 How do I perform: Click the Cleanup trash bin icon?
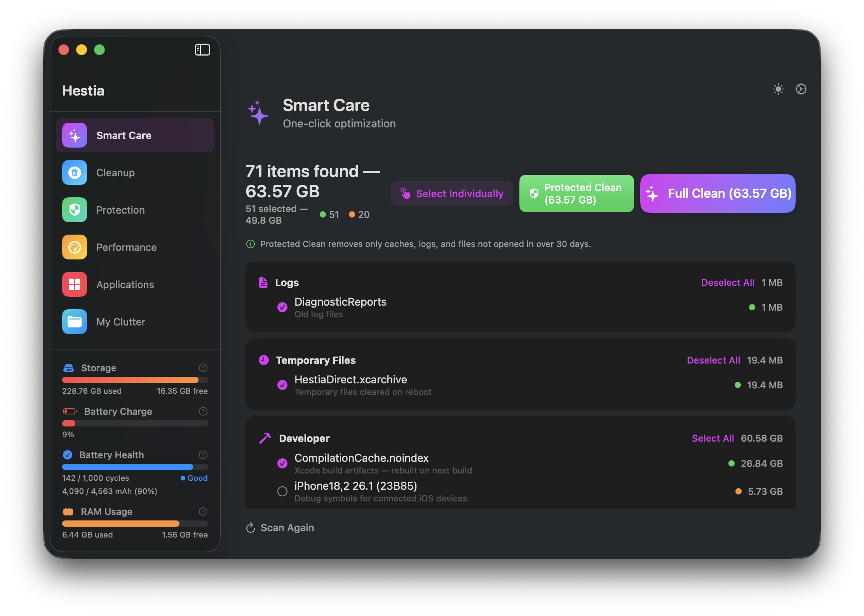75,172
